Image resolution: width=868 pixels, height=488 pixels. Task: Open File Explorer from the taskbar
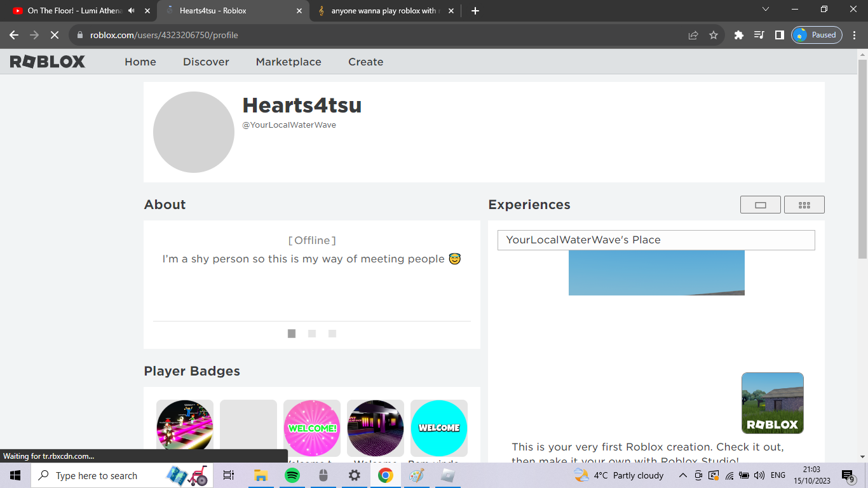coord(261,475)
